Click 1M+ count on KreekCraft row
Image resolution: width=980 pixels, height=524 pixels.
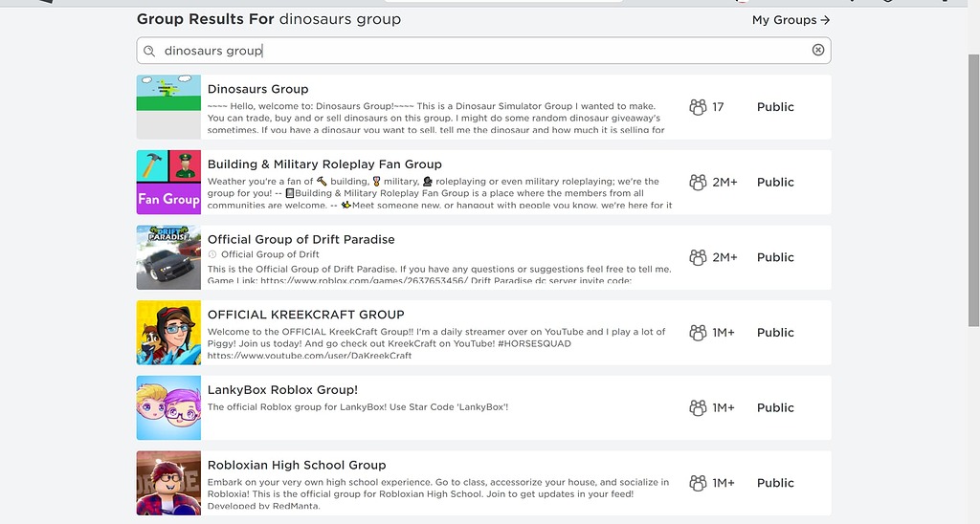coord(724,332)
